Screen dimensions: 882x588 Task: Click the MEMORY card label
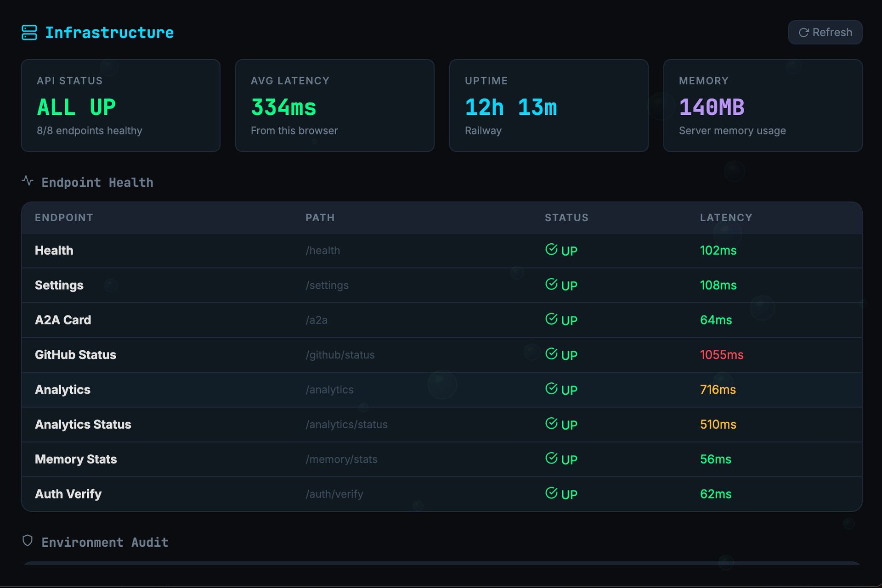[704, 81]
